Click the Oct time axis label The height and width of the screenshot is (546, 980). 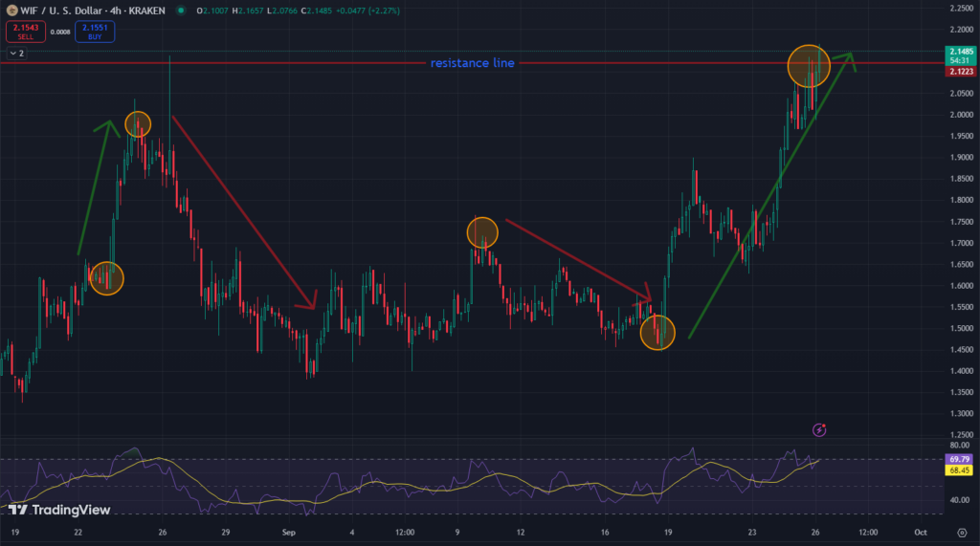[920, 533]
